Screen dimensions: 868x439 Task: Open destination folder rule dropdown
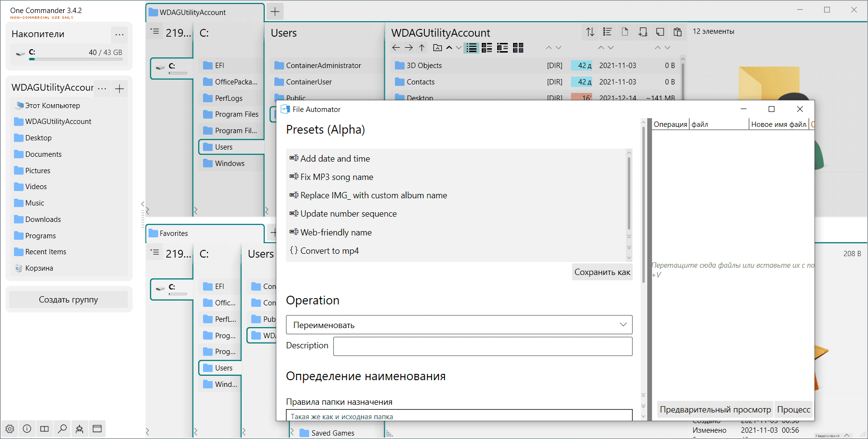(x=459, y=415)
